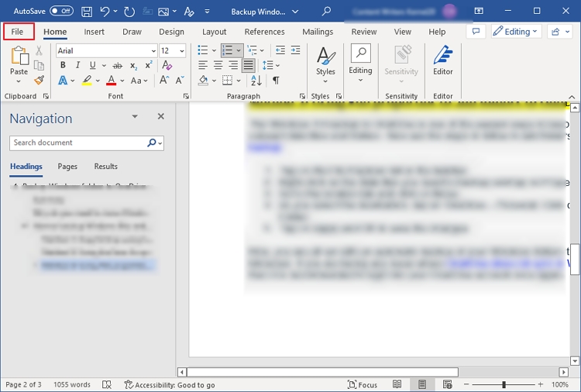
Task: Apply Strikethrough formatting
Action: click(x=118, y=66)
